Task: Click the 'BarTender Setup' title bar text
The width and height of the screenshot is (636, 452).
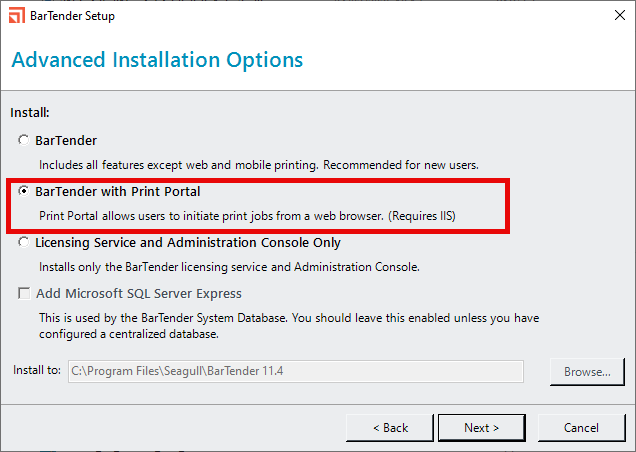Action: (72, 16)
